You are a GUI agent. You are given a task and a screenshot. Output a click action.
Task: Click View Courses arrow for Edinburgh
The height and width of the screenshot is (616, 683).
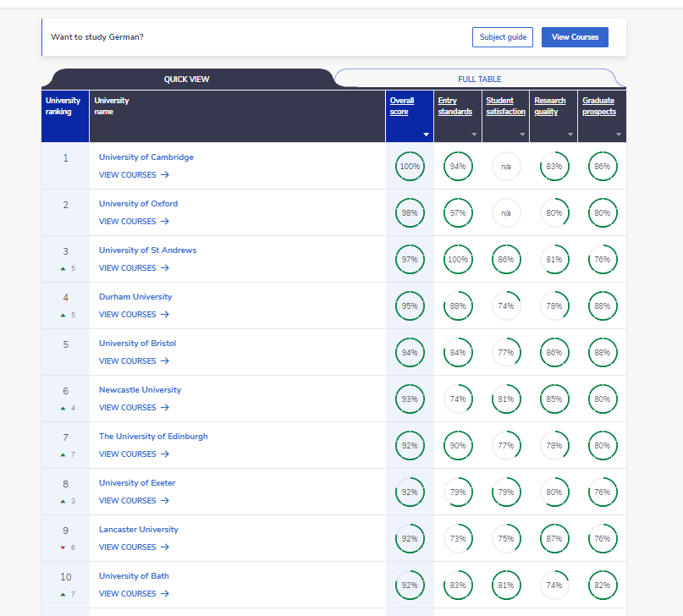(165, 454)
